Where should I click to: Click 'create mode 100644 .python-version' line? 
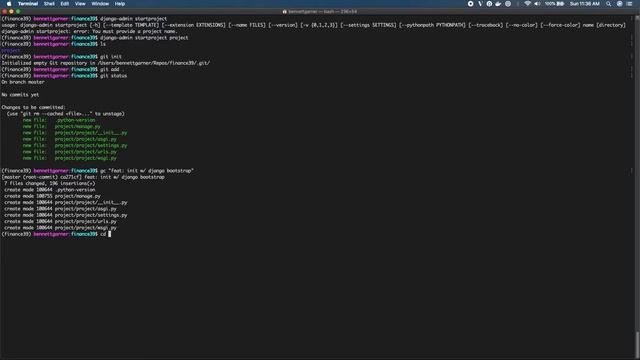pos(49,190)
